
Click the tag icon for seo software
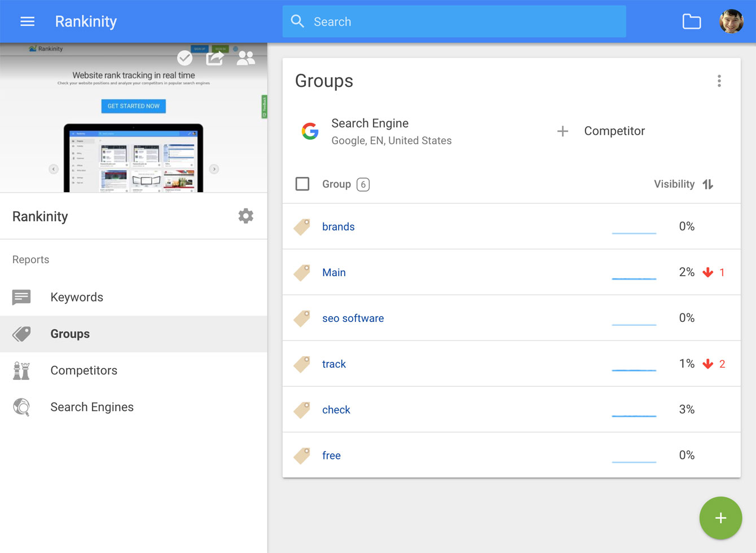[x=302, y=318]
